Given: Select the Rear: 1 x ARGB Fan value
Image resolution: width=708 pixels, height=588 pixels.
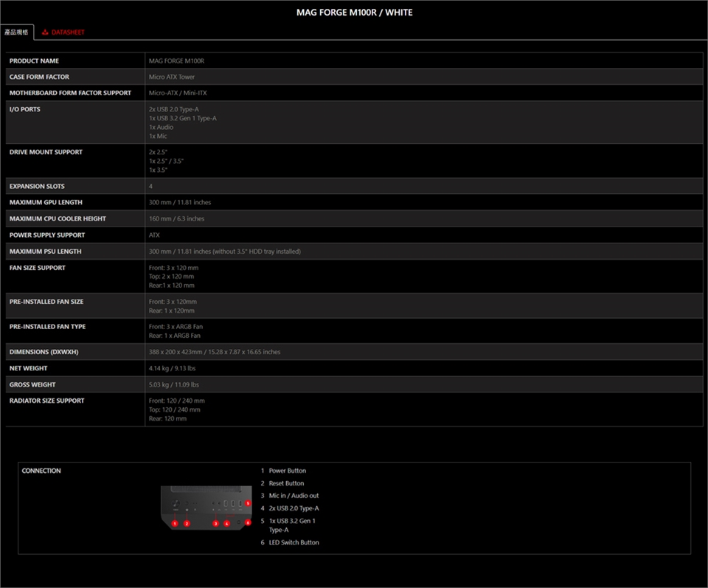Looking at the screenshot, I should point(175,336).
